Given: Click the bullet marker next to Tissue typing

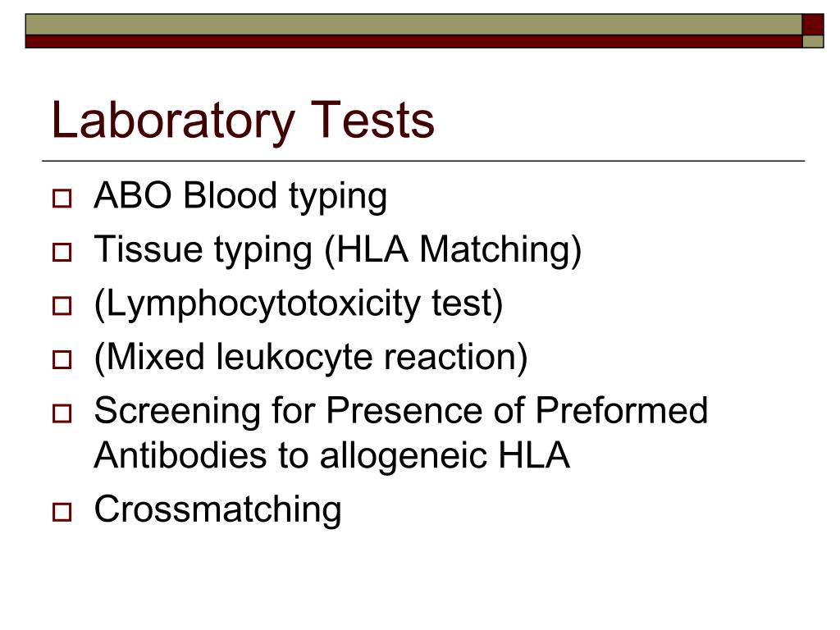Looking at the screenshot, I should (62, 252).
